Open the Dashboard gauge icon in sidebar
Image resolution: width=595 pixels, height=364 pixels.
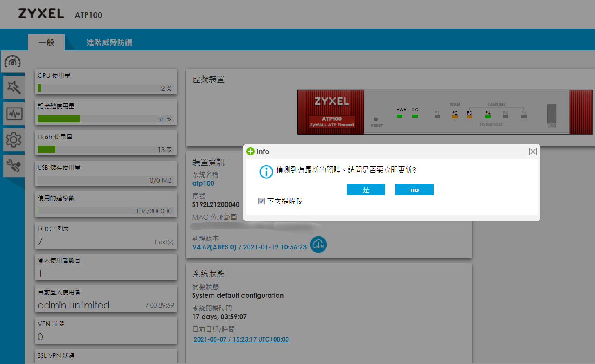point(12,62)
